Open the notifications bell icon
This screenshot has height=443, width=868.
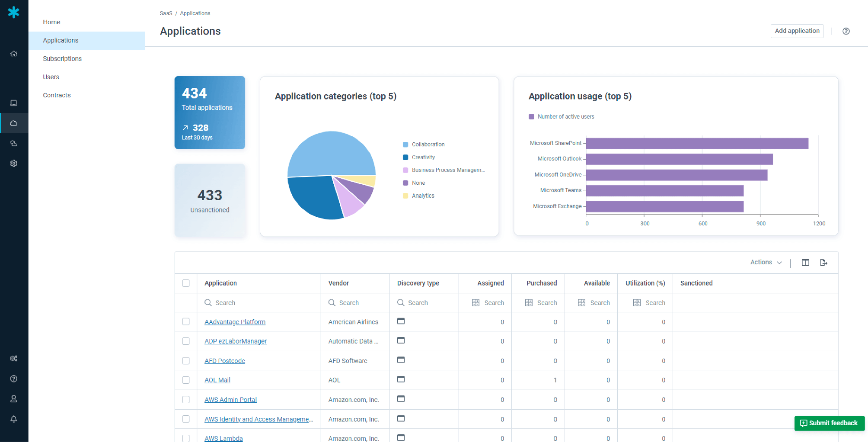14,419
